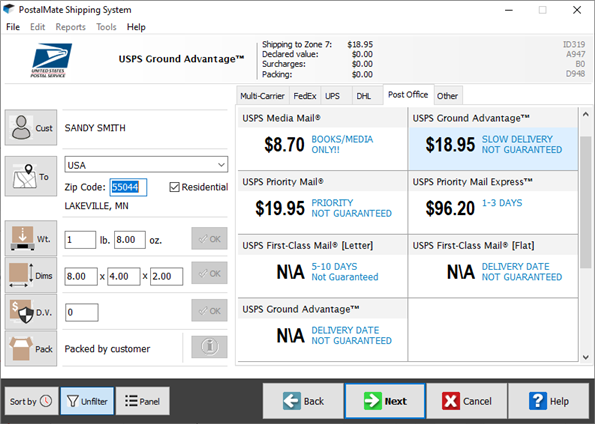Click the rate list scrollbar up arrow
The width and height of the screenshot is (595, 424).
[x=586, y=114]
